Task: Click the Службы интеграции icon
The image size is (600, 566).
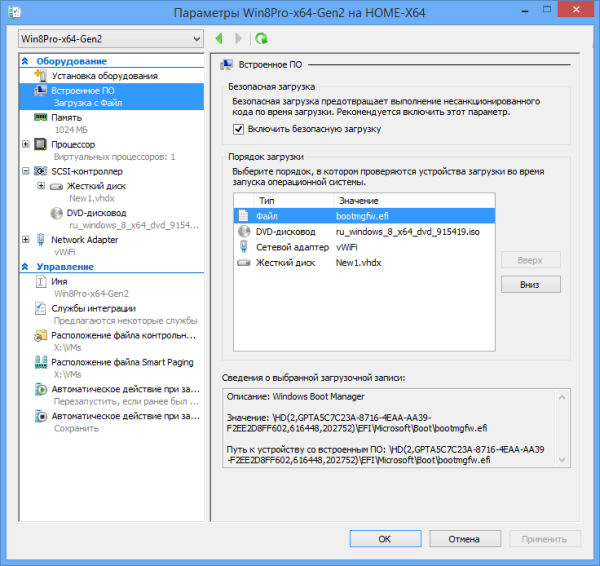Action: [41, 308]
